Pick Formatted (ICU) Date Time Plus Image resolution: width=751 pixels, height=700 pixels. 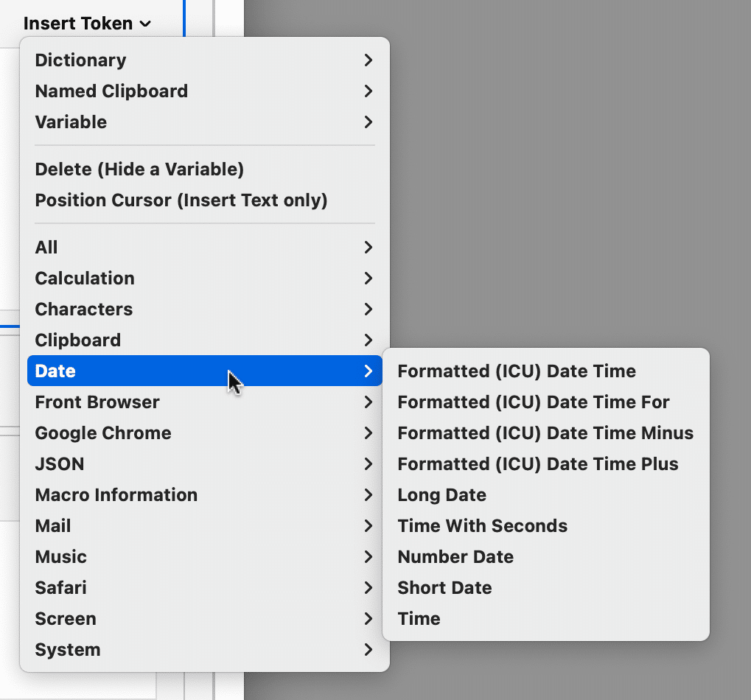coord(538,464)
